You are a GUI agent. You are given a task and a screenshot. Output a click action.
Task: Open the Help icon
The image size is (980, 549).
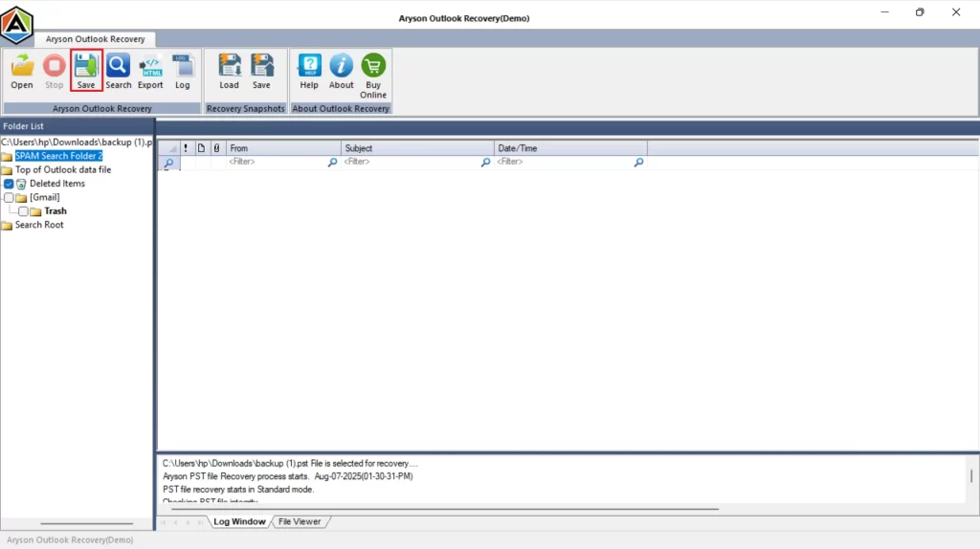(309, 71)
